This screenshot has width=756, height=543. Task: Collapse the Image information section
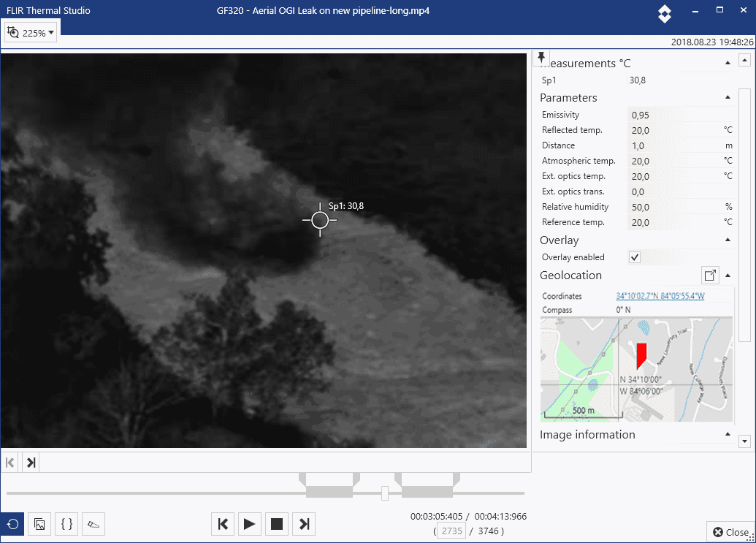728,435
